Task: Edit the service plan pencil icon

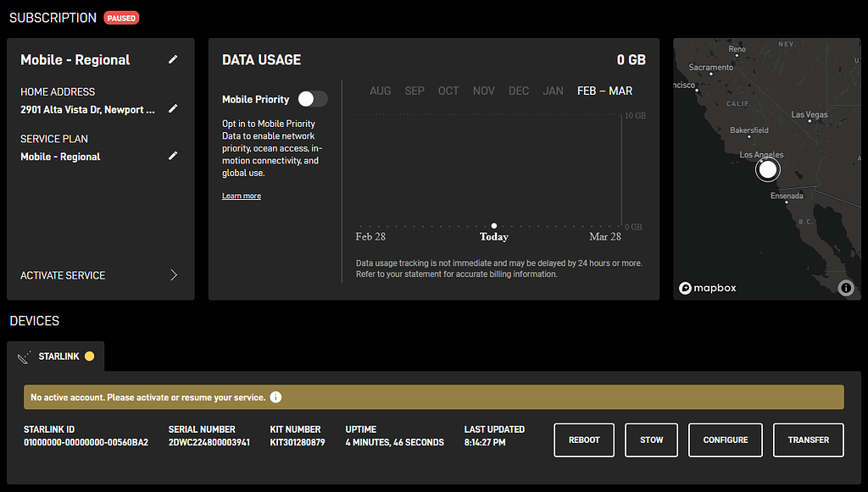Action: click(x=173, y=156)
